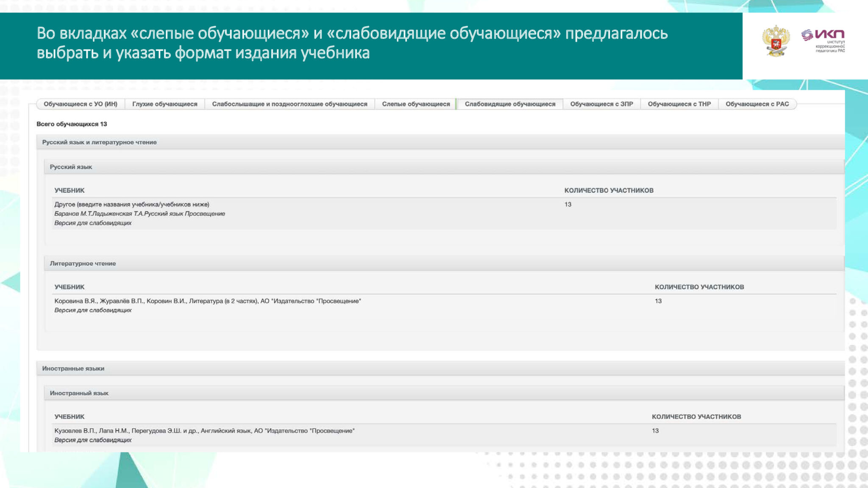
Task: Select the 'Коровина В.Я., Журавлёв В.П.' textbook row
Action: tap(444, 305)
